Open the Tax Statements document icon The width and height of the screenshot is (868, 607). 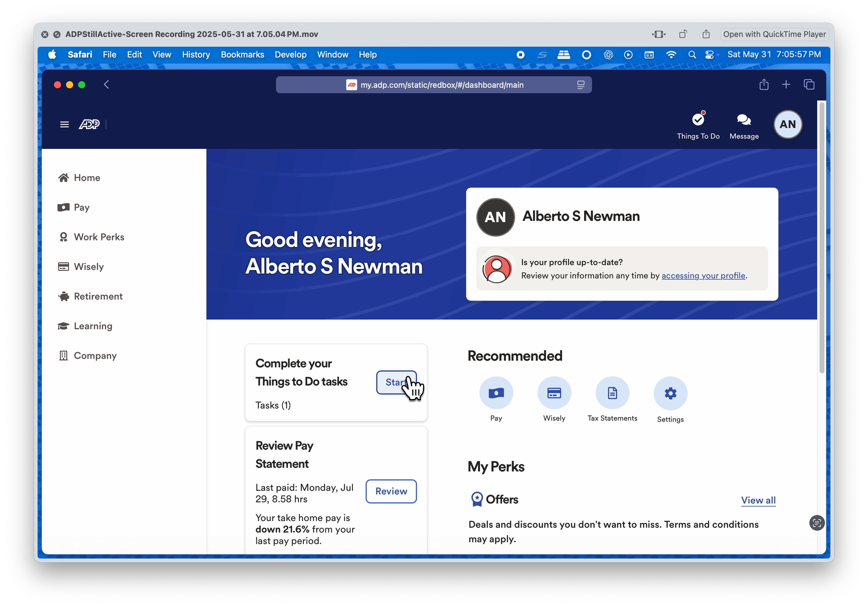[612, 393]
